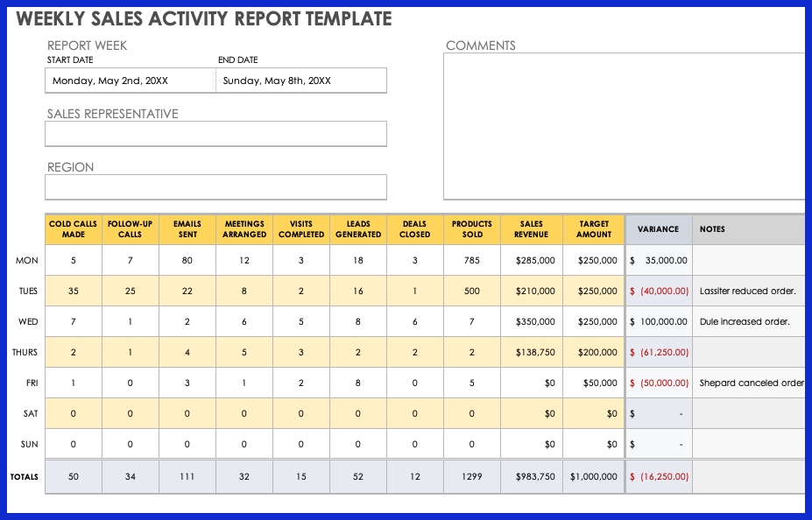Click the Emails Sent column header
Viewport: 812px width, 520px height.
(x=187, y=229)
